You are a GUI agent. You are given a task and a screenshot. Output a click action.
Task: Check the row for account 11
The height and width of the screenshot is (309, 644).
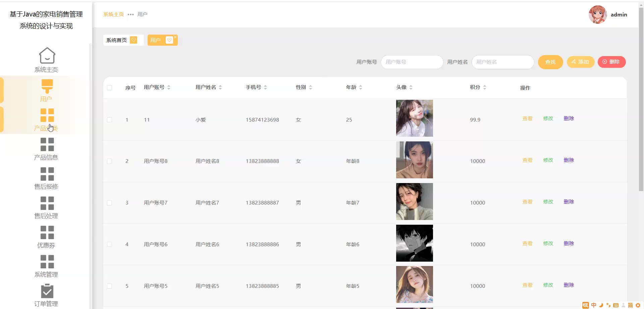(x=109, y=120)
